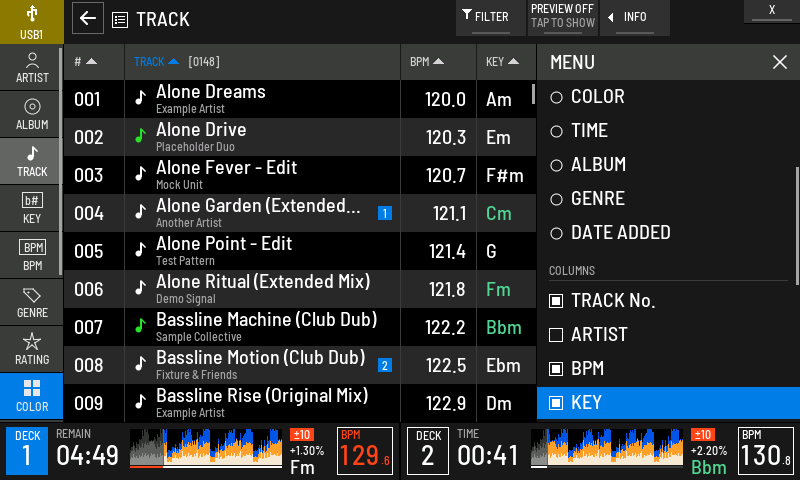
Task: Tap the note icon for Bassline Motion
Action: 140,364
